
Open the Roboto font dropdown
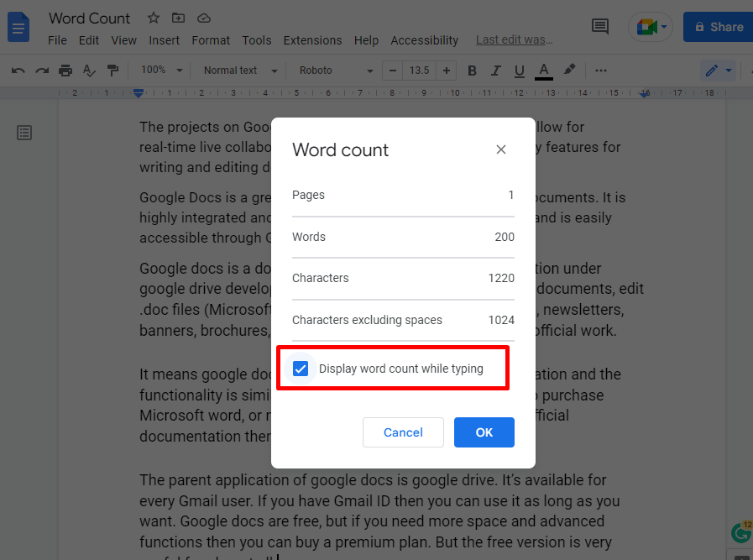point(336,71)
